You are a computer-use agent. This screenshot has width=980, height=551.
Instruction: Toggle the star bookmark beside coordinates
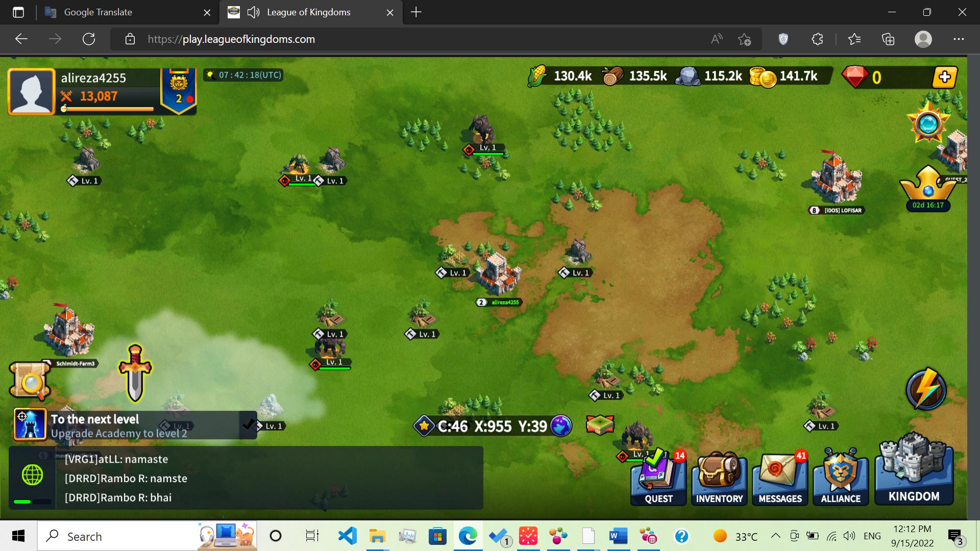pos(424,426)
